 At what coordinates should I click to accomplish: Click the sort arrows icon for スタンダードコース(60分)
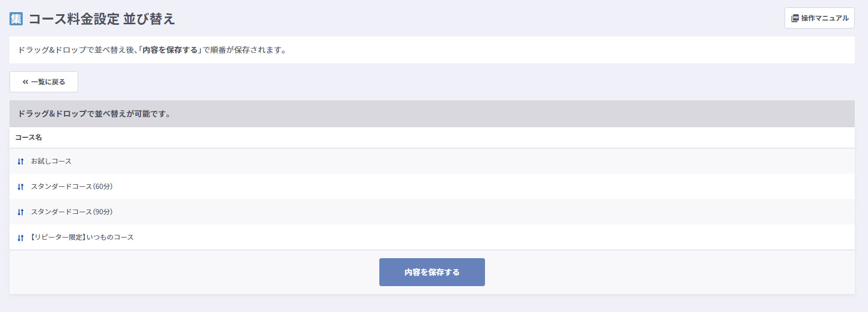click(x=21, y=187)
